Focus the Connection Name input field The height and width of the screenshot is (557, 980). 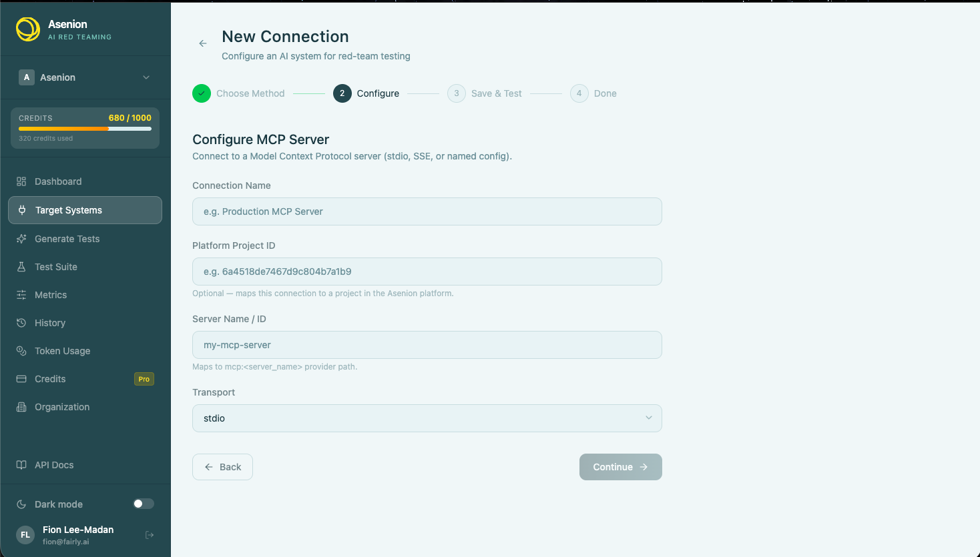(x=427, y=211)
